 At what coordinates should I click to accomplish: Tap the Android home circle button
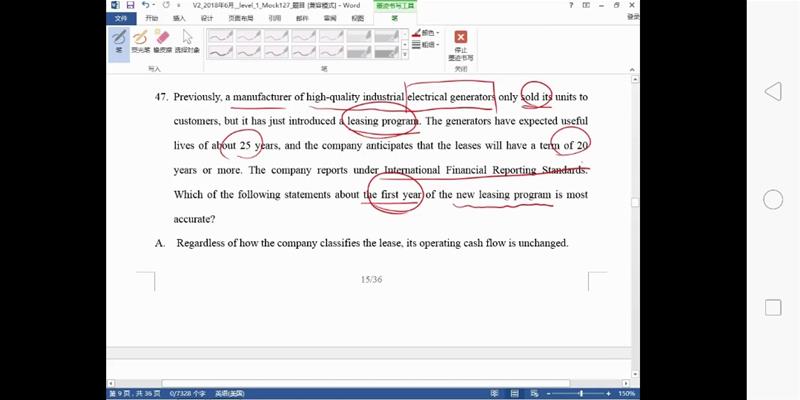[x=773, y=199]
